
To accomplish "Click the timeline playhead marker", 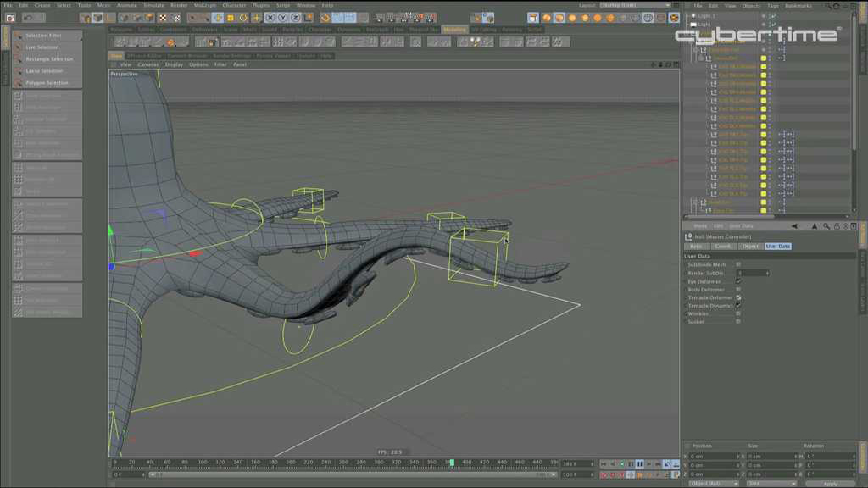I will click(x=451, y=463).
